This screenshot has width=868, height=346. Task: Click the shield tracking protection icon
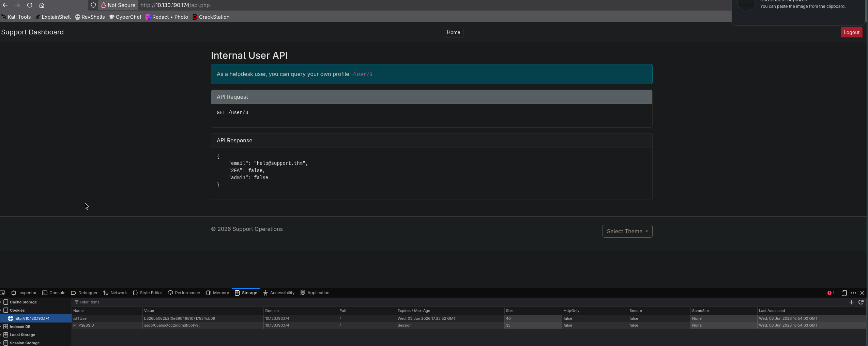pos(93,5)
